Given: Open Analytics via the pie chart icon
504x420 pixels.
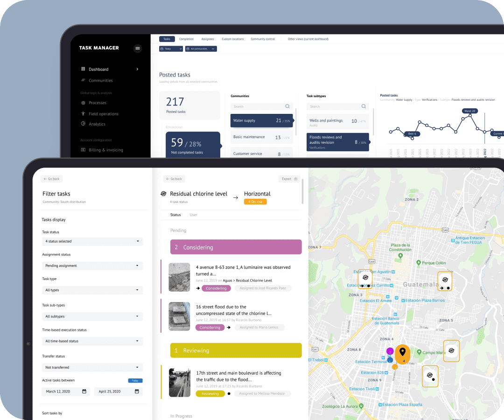Looking at the screenshot, I should (83, 124).
